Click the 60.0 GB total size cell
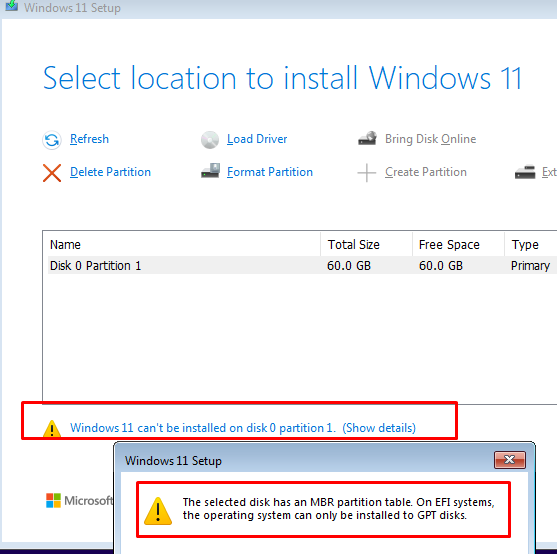 [349, 266]
